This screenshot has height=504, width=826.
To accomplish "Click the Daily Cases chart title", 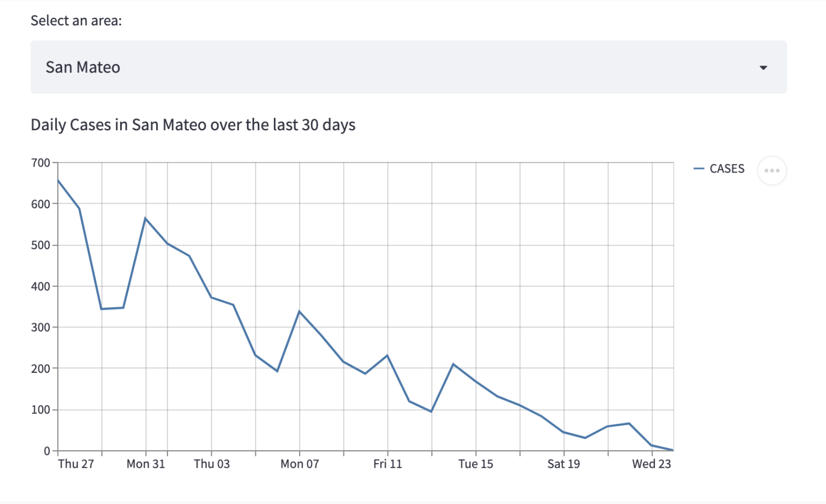I will coord(193,125).
